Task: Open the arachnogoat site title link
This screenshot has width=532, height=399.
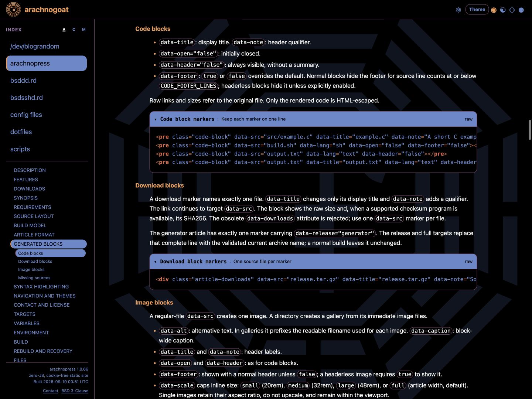Action: coord(47,10)
